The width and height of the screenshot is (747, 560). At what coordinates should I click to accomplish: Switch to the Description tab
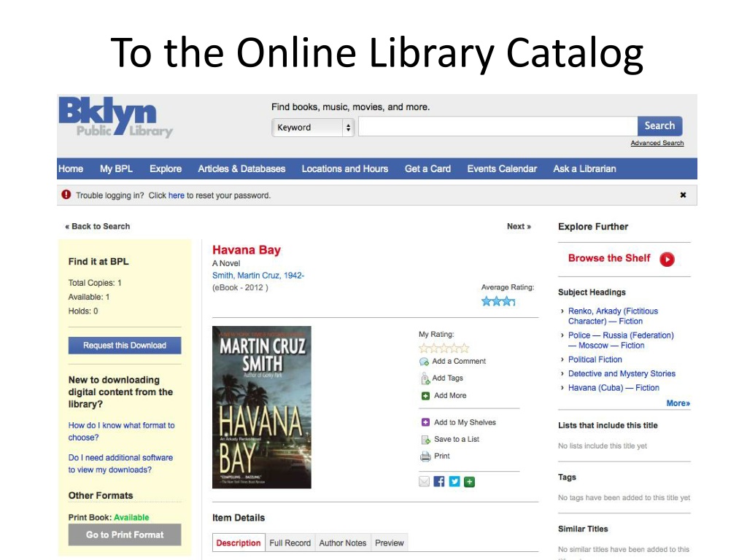pos(239,542)
